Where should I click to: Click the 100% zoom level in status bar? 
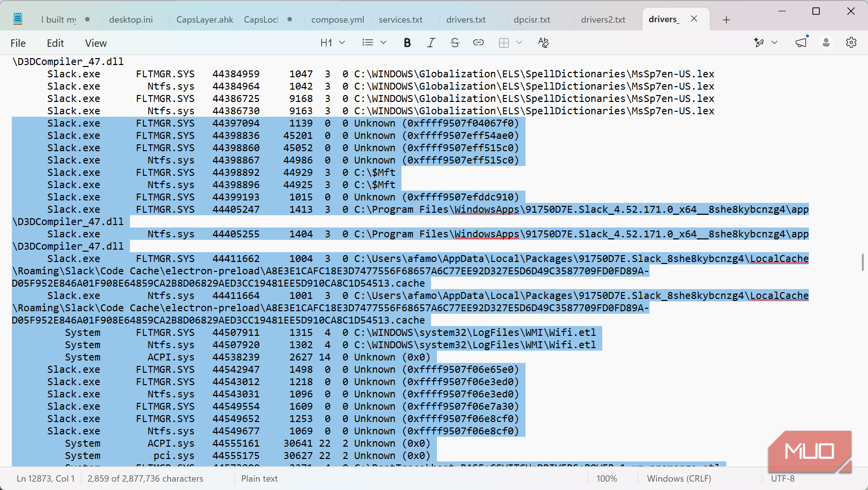607,479
